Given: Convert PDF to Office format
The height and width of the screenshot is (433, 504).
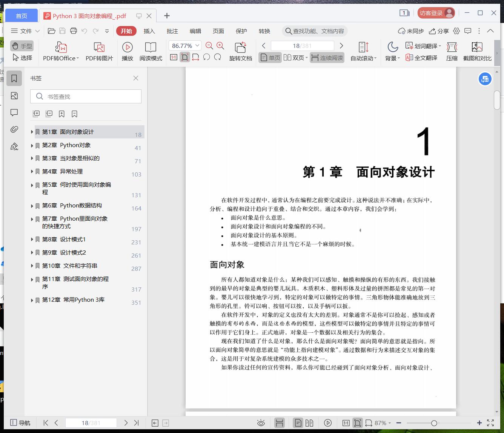Looking at the screenshot, I should pyautogui.click(x=61, y=52).
